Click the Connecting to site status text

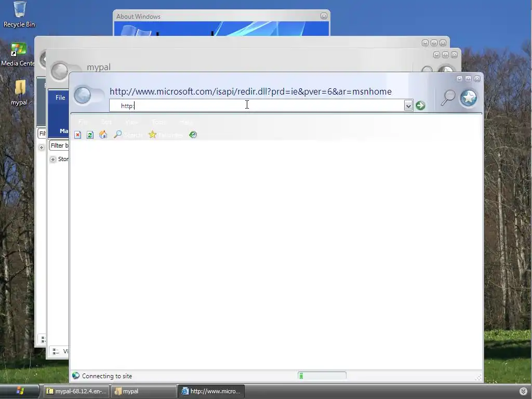[107, 376]
